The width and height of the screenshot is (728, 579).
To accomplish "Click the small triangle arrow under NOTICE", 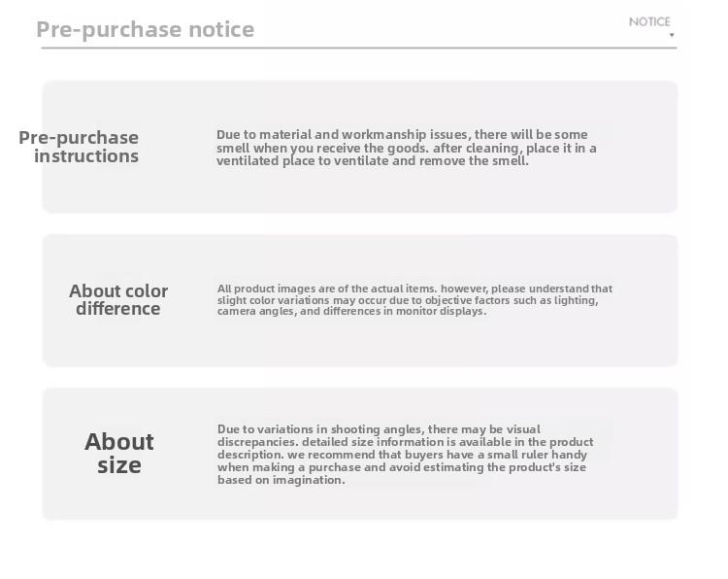I will (x=672, y=36).
